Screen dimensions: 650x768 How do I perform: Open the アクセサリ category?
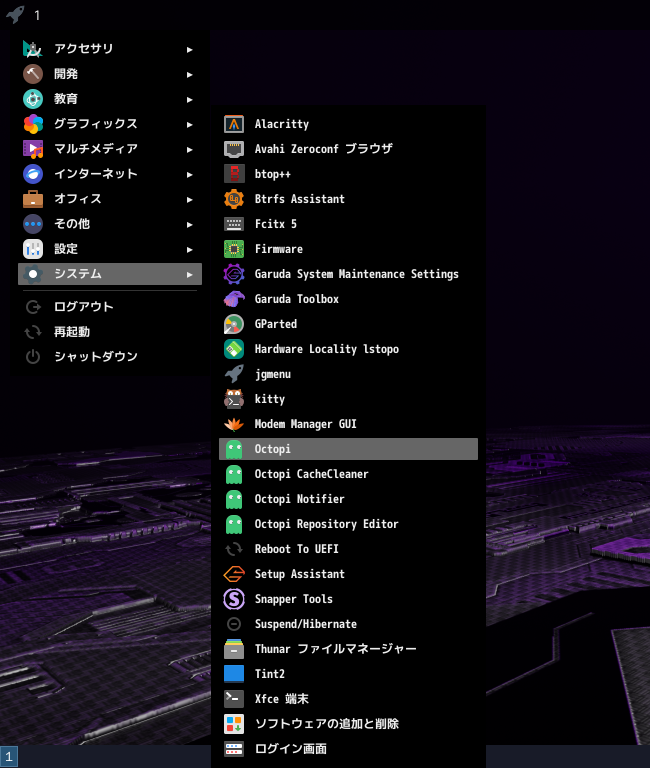pos(110,48)
